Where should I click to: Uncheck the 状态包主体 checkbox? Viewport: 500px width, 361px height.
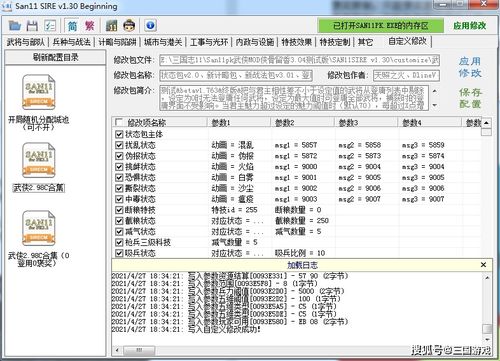(119, 134)
